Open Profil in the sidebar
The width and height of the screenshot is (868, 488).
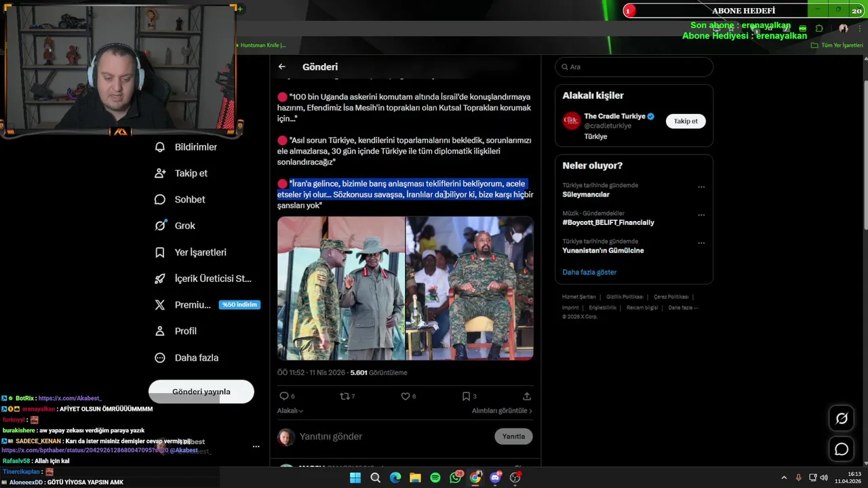click(176, 331)
